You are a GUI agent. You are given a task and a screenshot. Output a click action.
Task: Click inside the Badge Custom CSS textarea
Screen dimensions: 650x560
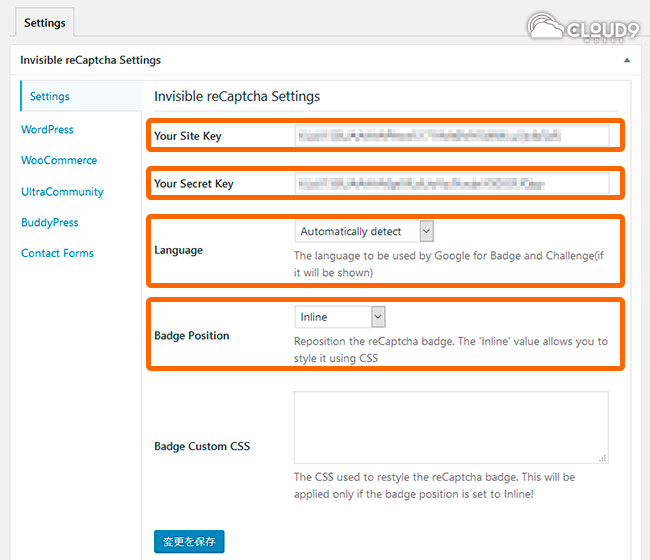pyautogui.click(x=451, y=427)
